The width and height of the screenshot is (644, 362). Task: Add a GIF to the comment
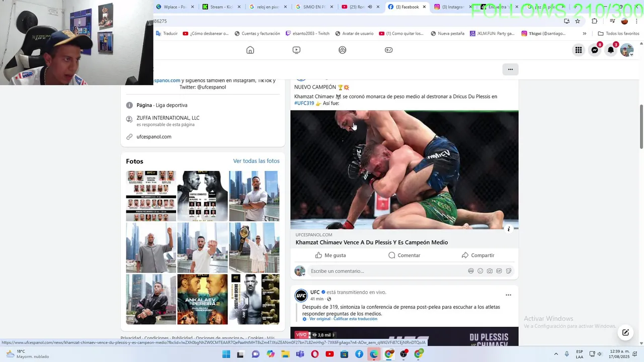[499, 271]
